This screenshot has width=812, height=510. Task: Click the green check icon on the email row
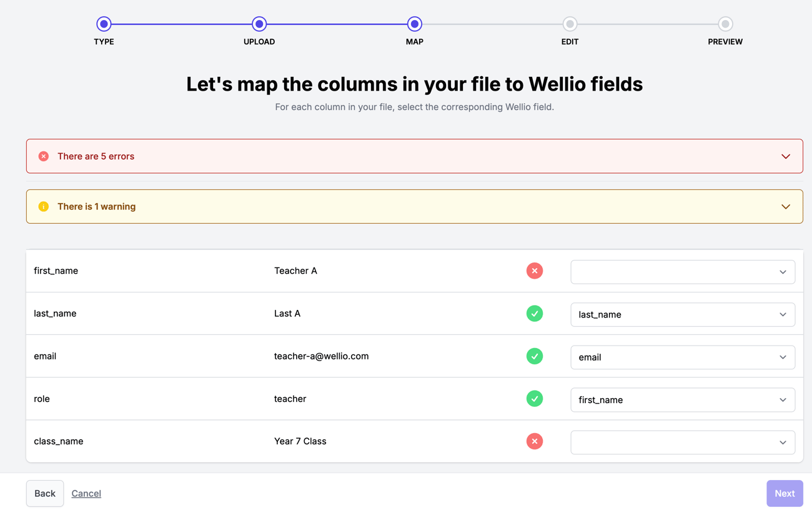coord(535,356)
